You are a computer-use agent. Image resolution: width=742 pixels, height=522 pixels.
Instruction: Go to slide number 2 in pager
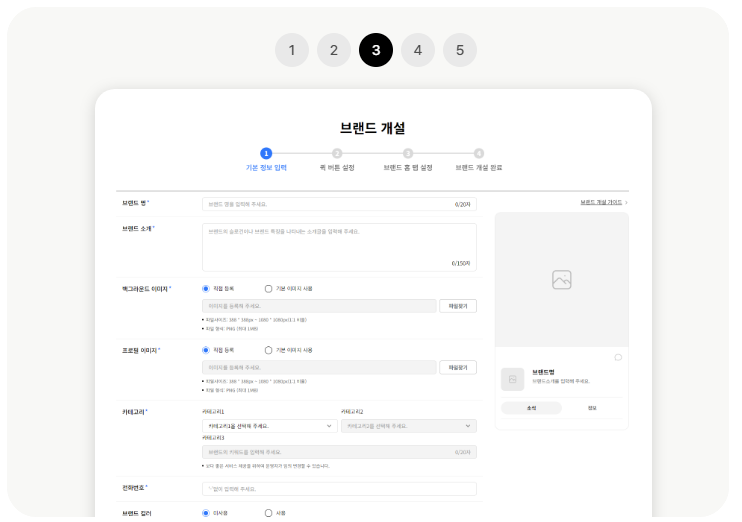point(334,50)
